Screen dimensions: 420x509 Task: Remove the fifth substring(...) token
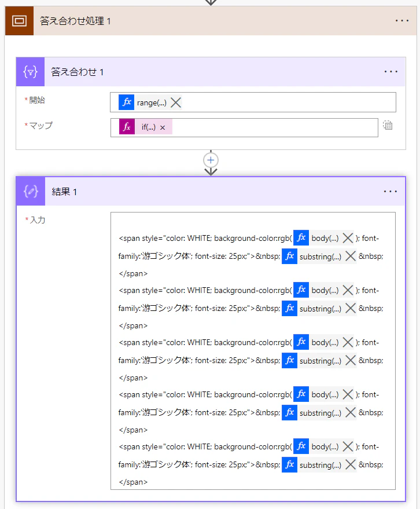coord(350,464)
